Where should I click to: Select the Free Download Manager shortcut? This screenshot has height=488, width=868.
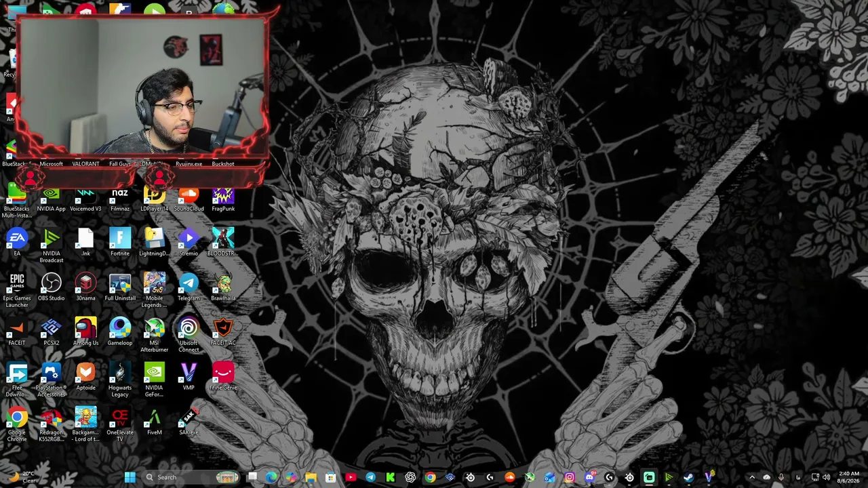(x=17, y=380)
